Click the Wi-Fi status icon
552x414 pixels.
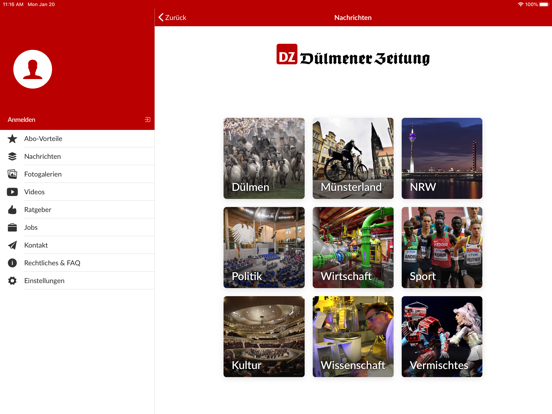(520, 4)
